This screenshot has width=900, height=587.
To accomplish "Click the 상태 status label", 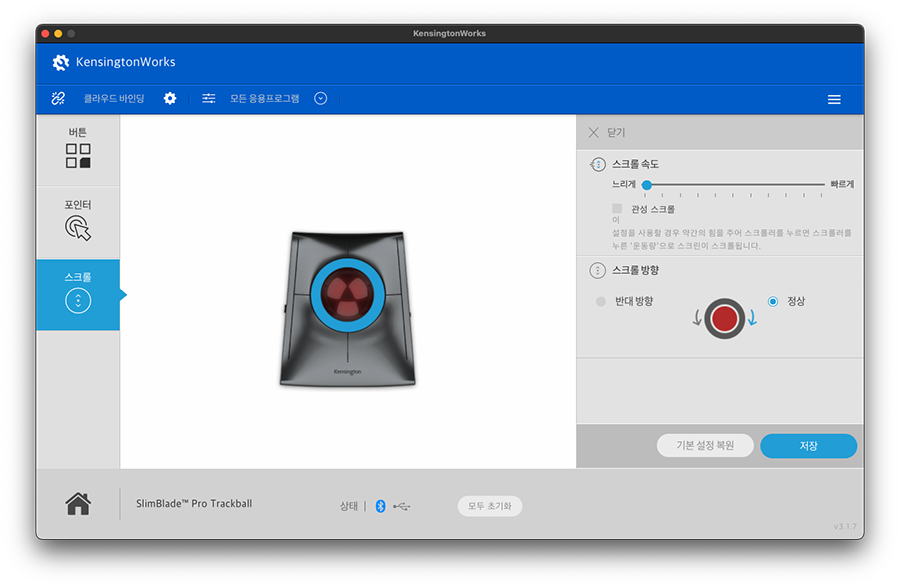I will coord(348,506).
